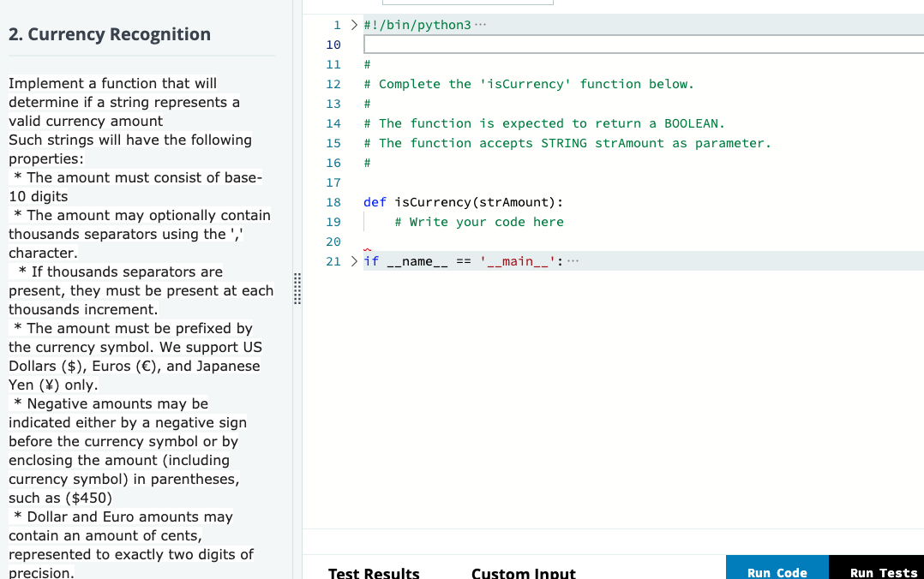Click the Run Code button
924x579 pixels.
coord(777,567)
